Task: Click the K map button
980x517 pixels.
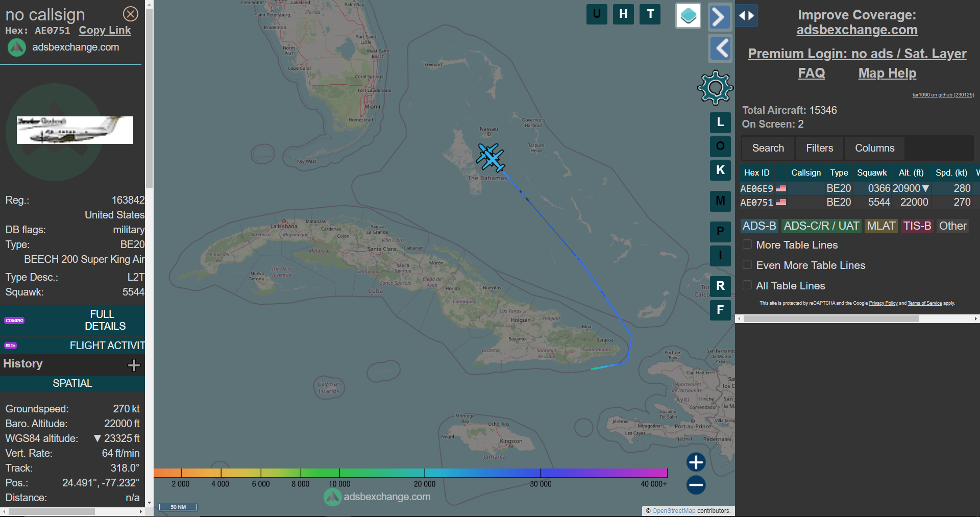Action: [720, 170]
